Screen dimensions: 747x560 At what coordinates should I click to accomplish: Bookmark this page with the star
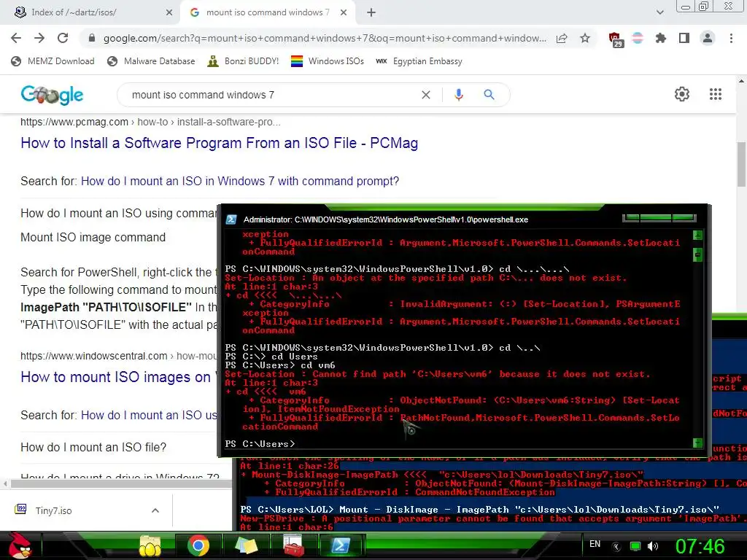pyautogui.click(x=585, y=38)
